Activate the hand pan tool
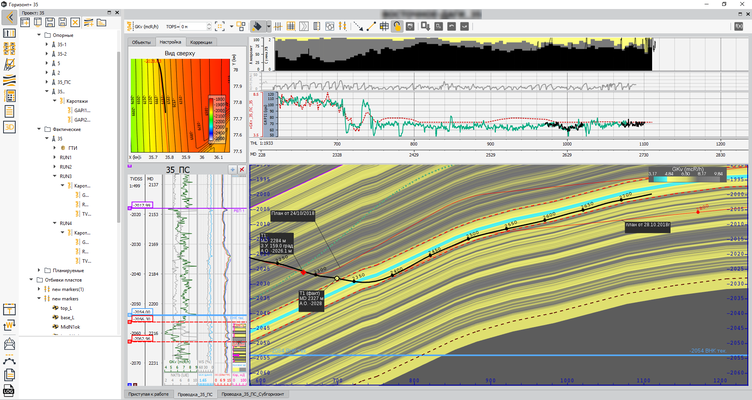 [396, 24]
